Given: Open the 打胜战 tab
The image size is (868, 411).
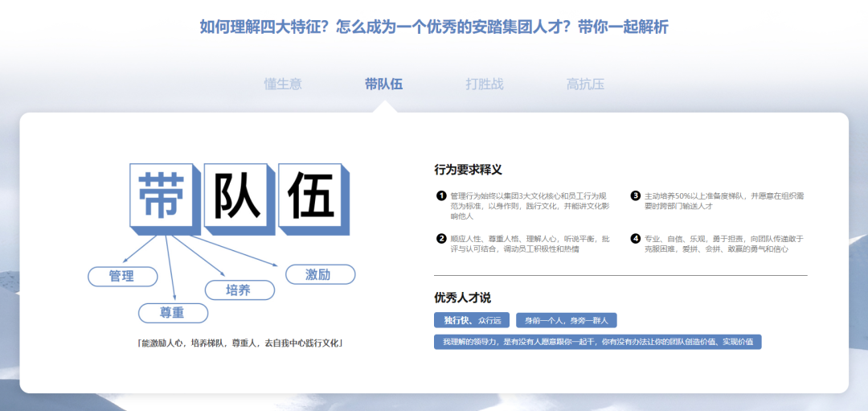Looking at the screenshot, I should [x=485, y=84].
